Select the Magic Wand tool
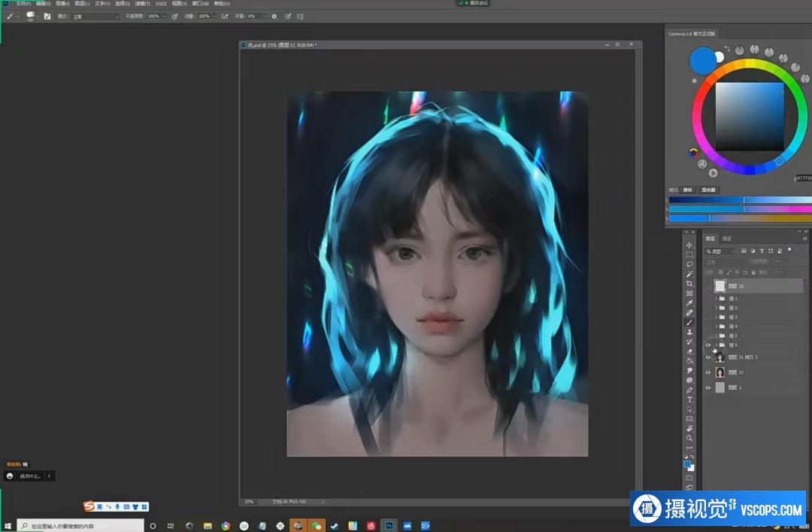Image resolution: width=812 pixels, height=532 pixels. coord(689,274)
